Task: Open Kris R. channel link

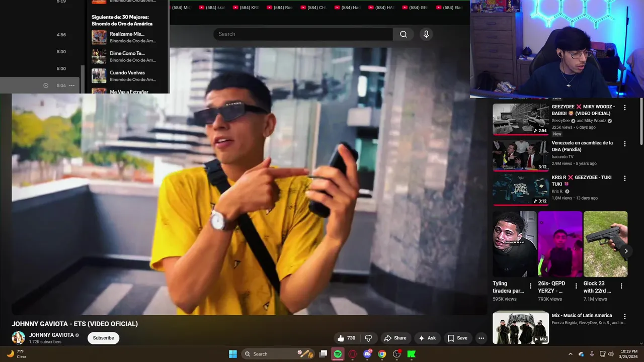Action: click(x=557, y=192)
